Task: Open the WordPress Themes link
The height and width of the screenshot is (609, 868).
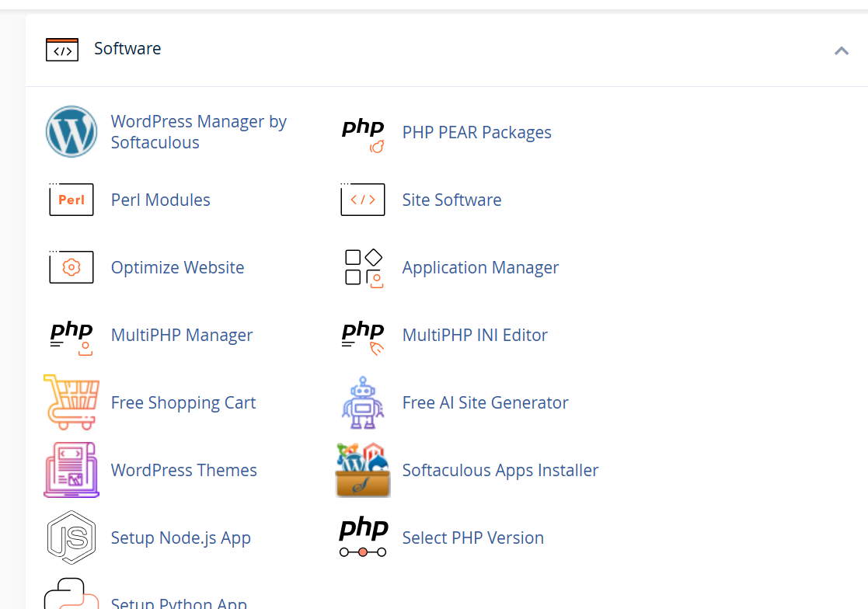Action: click(x=184, y=470)
